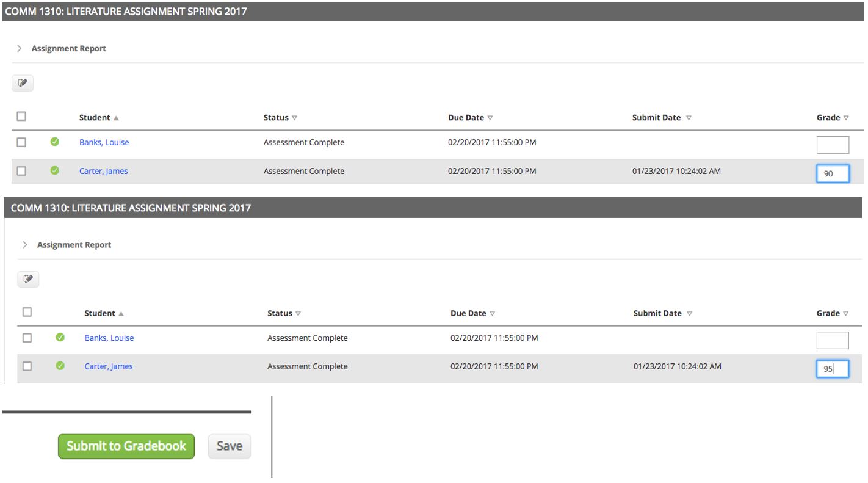Viewport: 868px width, 483px height.
Task: Sort by Grade column in the lower table
Action: pos(833,313)
